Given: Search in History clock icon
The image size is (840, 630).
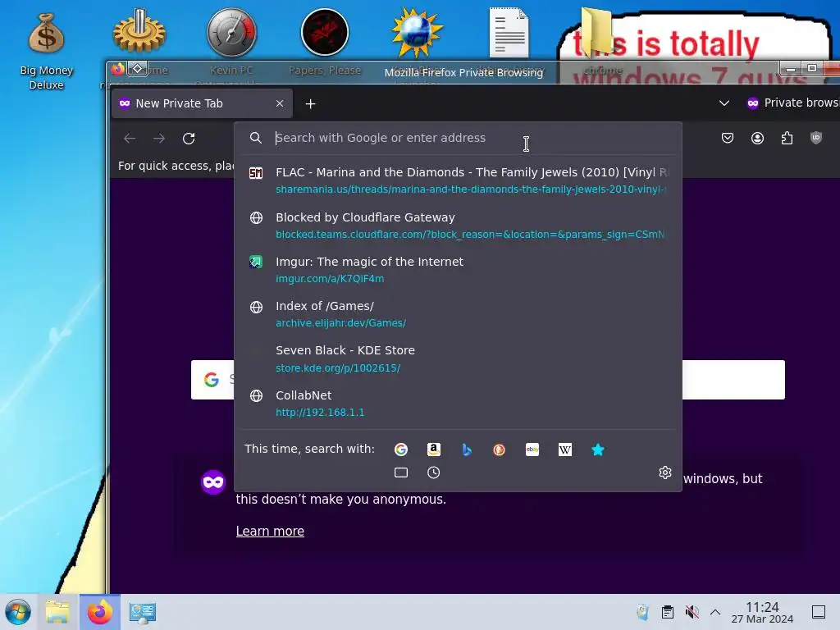Looking at the screenshot, I should coord(434,472).
